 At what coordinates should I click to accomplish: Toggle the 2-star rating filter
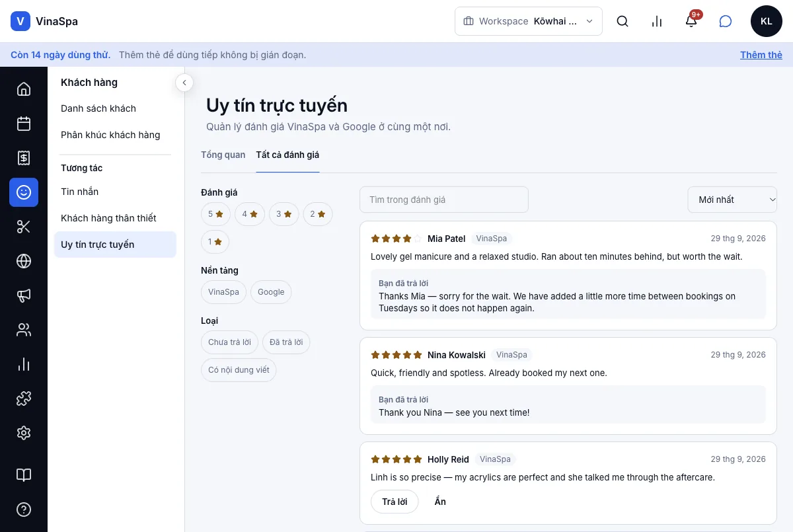318,214
